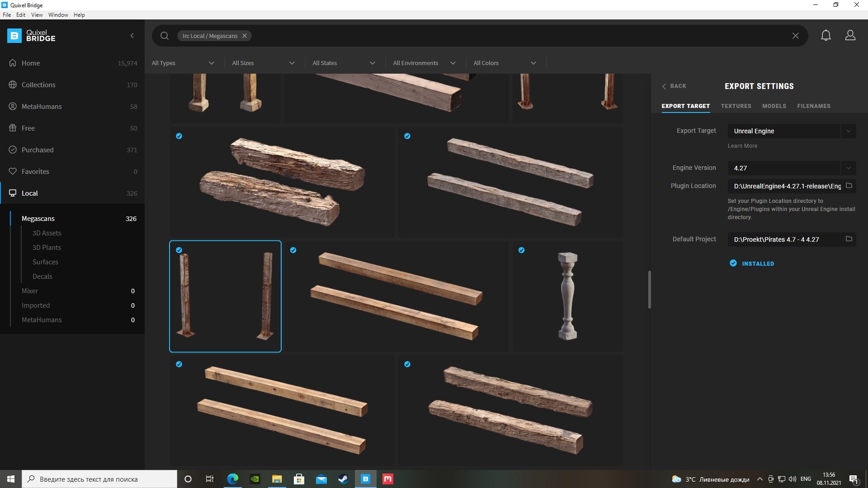Toggle checkmark on grey weathered beams asset

tap(407, 136)
